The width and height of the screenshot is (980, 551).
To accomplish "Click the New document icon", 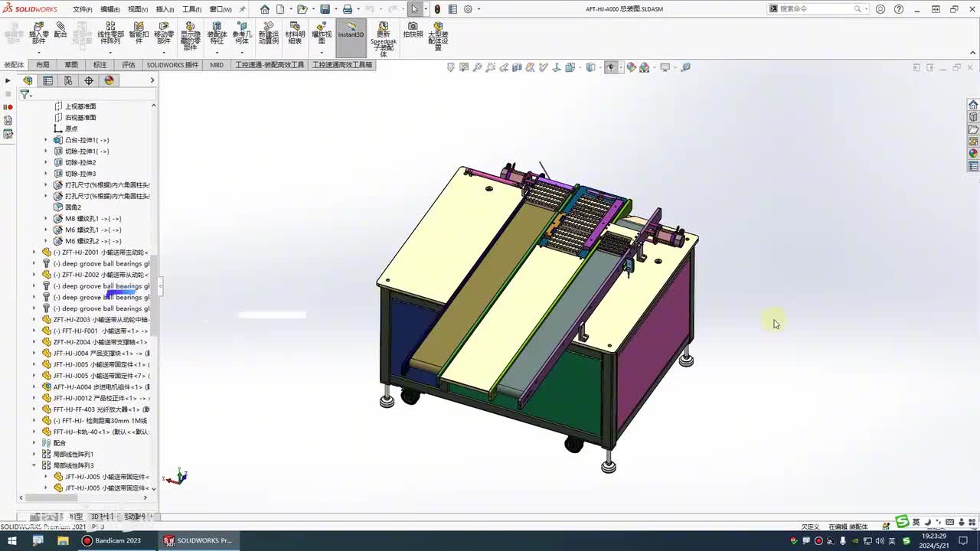I will 280,9.
